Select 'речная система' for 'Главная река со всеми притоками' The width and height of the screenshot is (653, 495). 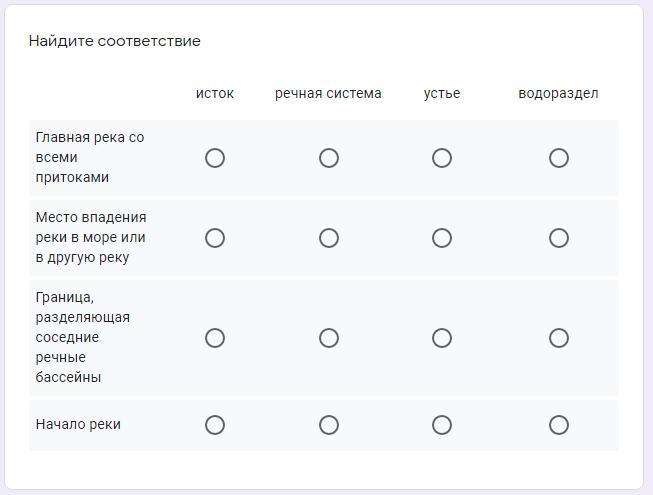coord(329,158)
